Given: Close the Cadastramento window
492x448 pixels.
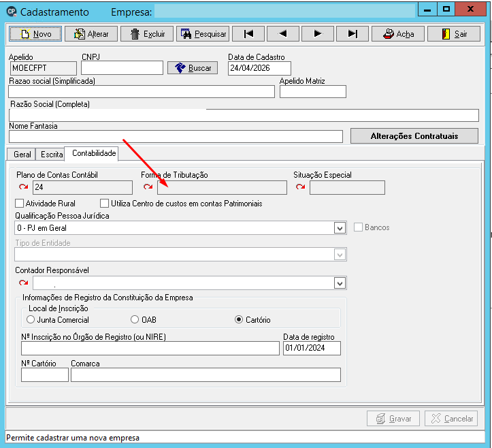Looking at the screenshot, I should [470, 10].
